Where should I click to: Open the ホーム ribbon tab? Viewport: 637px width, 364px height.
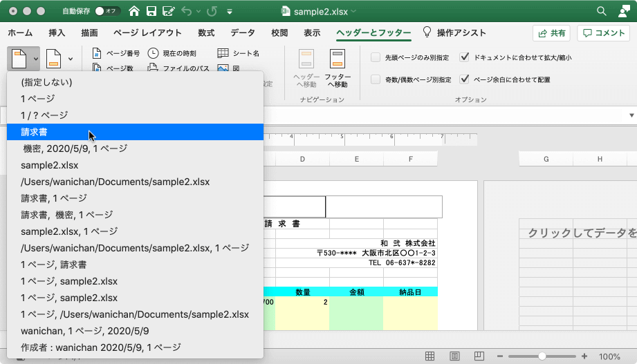click(20, 33)
